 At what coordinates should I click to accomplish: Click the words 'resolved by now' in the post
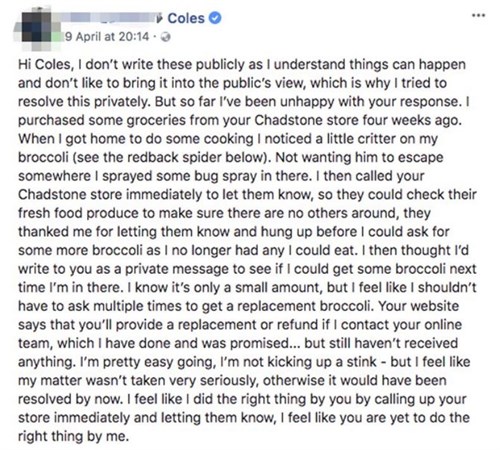pos(71,399)
